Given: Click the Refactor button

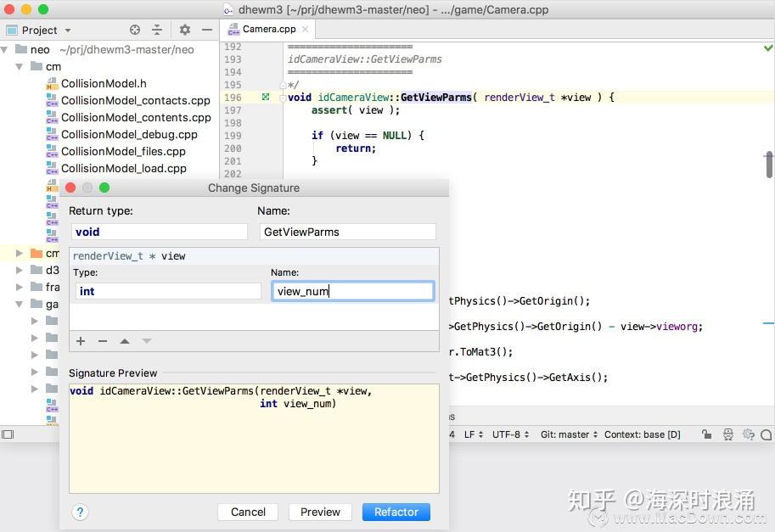Looking at the screenshot, I should click(x=396, y=512).
